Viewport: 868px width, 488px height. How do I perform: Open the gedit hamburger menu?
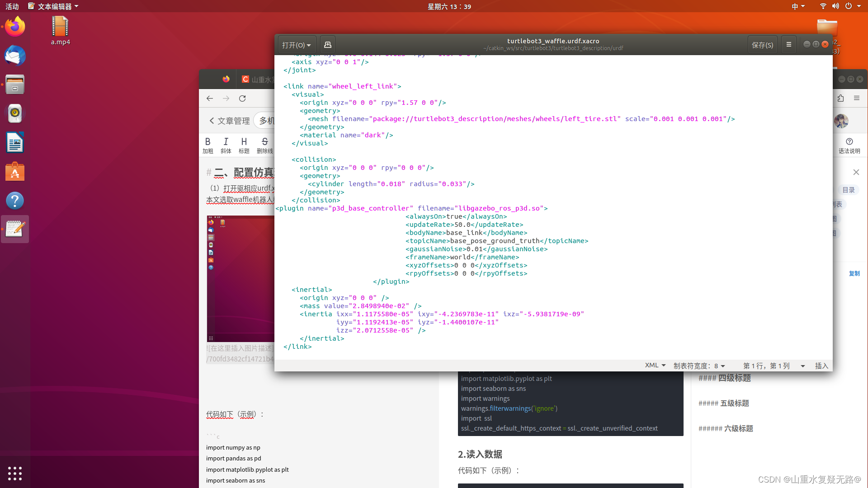tap(789, 45)
